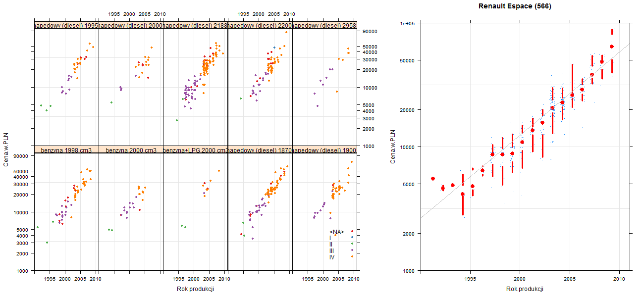Image resolution: width=644 pixels, height=297 pixels.
Task: Select the "benzyna+LPG 2000 cm3" panel strip header
Action: coord(195,149)
